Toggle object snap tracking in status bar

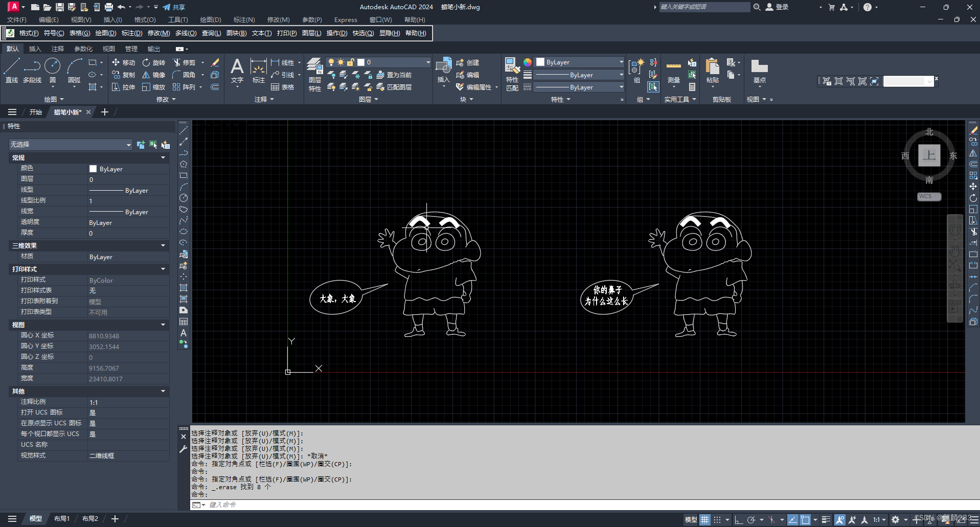coord(792,519)
